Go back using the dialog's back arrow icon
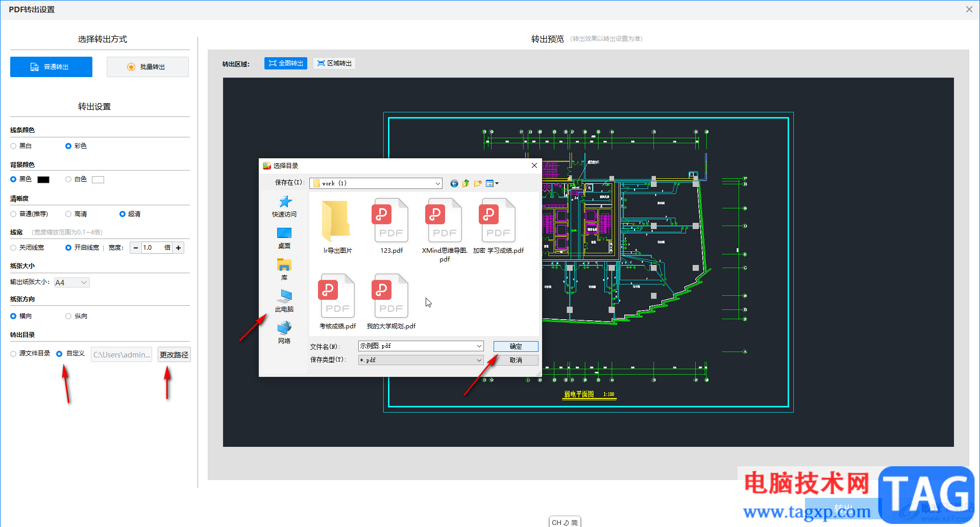980x527 pixels. (454, 183)
